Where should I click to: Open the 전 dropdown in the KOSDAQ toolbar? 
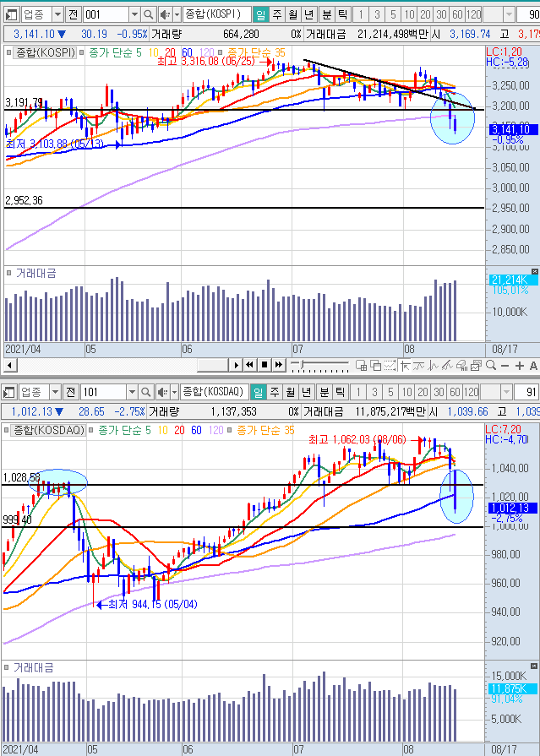point(74,392)
